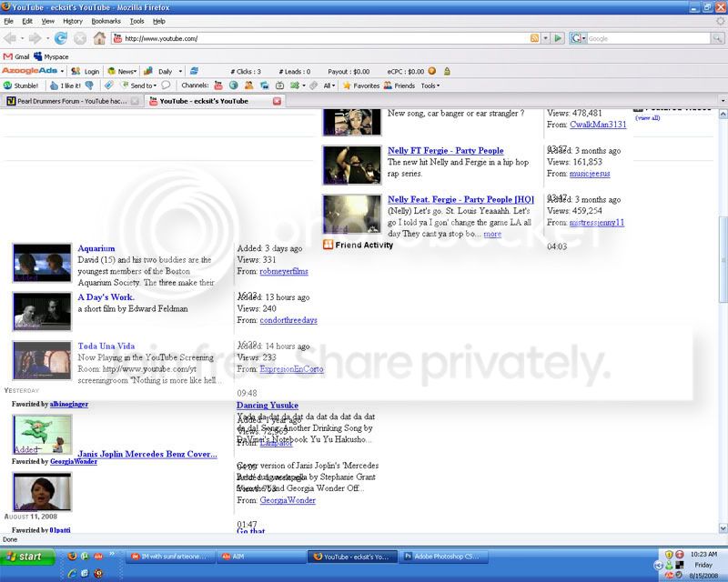Image resolution: width=728 pixels, height=582 pixels.
Task: Open the Help menu
Action: pos(159,21)
